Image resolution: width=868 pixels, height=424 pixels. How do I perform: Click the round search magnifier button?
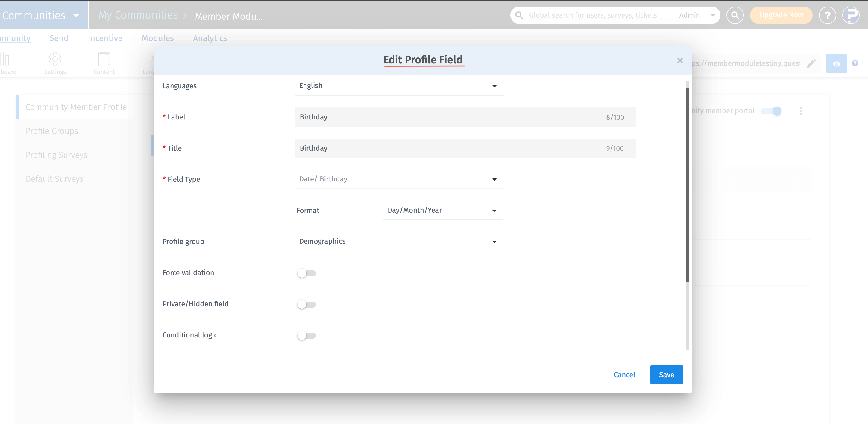click(x=735, y=16)
